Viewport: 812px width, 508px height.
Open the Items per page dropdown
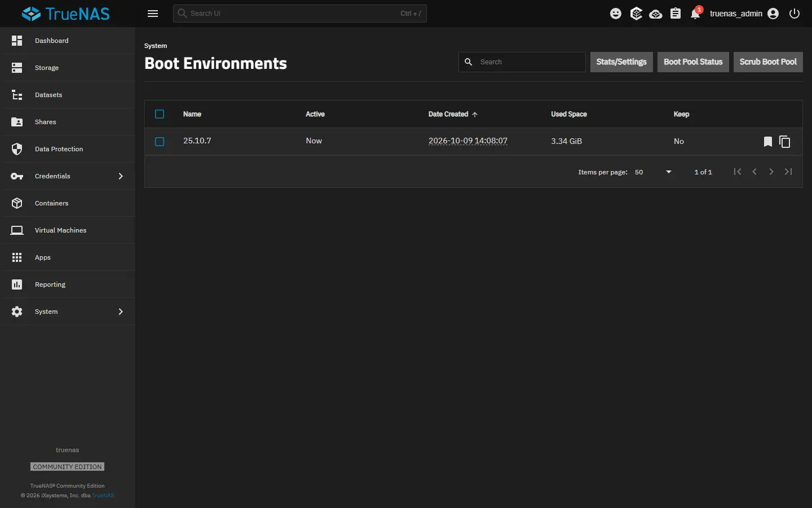(653, 172)
